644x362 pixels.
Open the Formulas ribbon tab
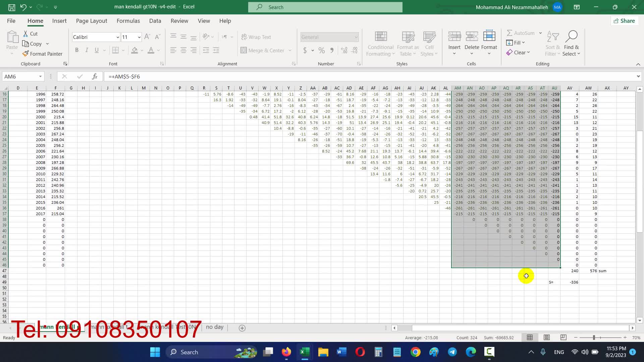pos(128,21)
